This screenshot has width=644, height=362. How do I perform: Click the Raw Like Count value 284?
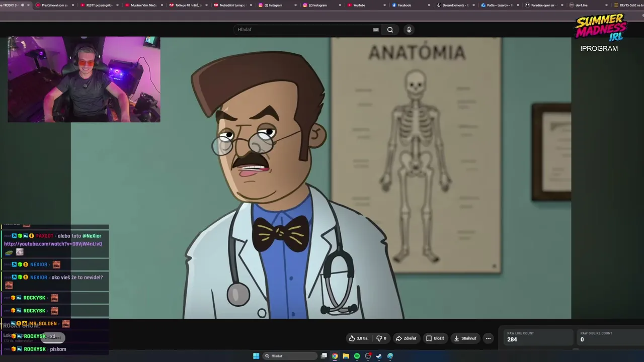512,339
